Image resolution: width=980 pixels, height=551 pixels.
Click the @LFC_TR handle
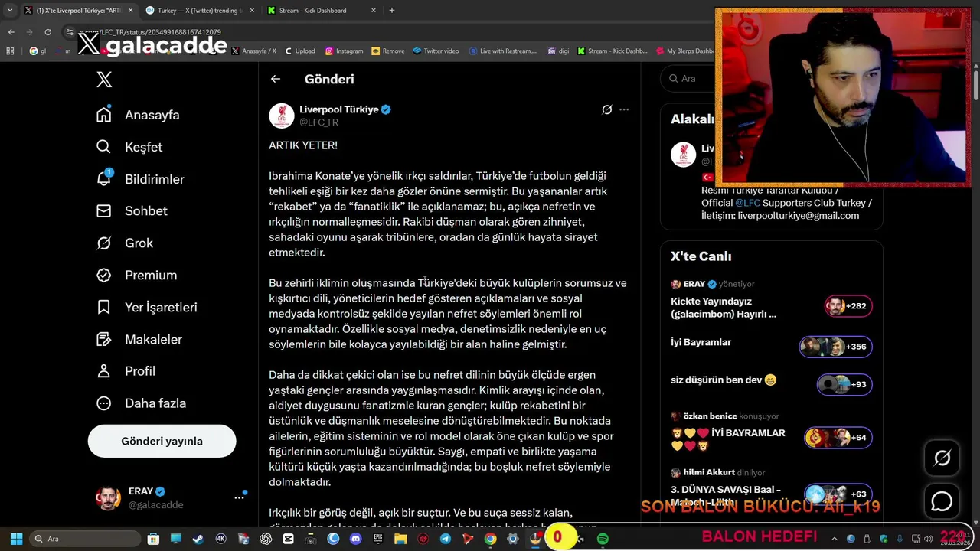pyautogui.click(x=318, y=122)
